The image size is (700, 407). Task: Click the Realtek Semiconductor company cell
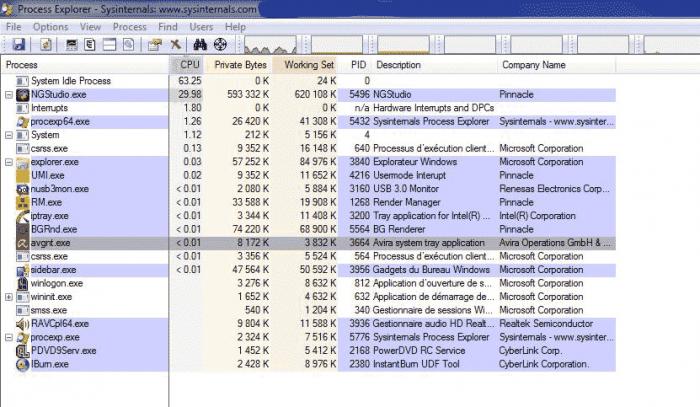(546, 324)
